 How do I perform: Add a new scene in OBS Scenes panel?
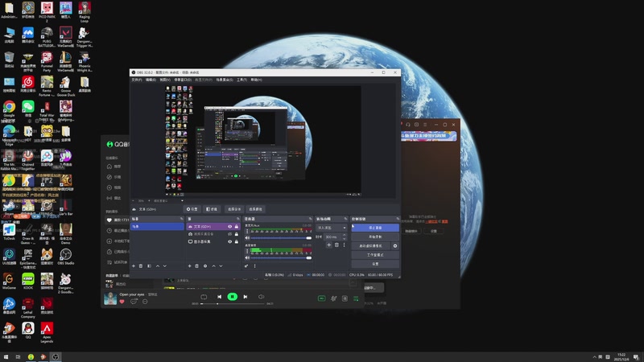tap(133, 265)
